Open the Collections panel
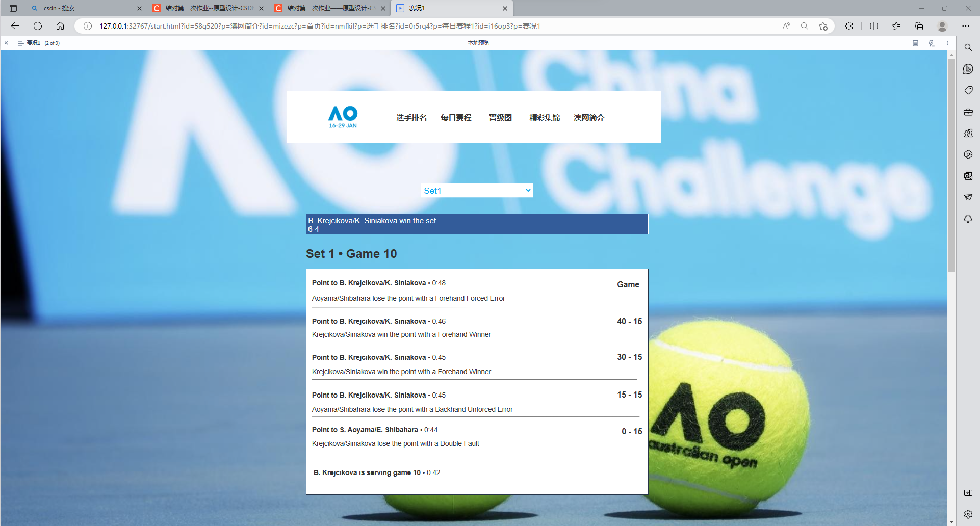Image resolution: width=980 pixels, height=526 pixels. (919, 26)
